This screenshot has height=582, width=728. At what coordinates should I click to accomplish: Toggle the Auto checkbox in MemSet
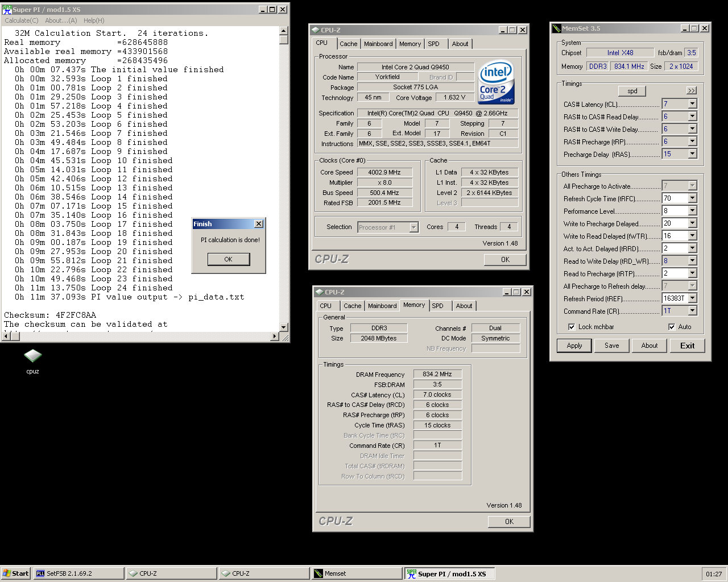pos(672,327)
